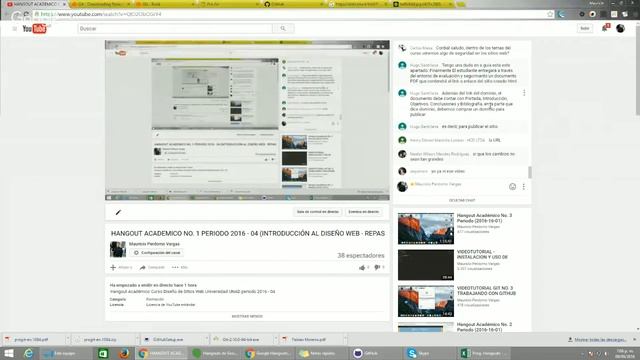
Task: Click the search magnifier button
Action: (283, 29)
